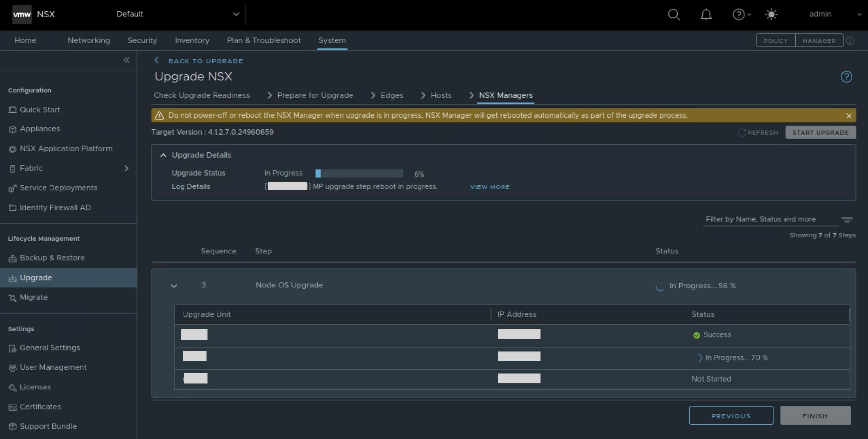Click the NSX Application Platform icon

[13, 149]
